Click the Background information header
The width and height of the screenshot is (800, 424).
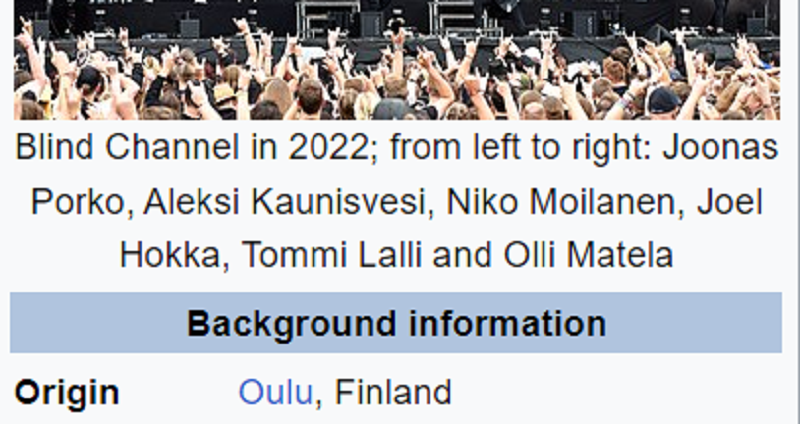(396, 324)
